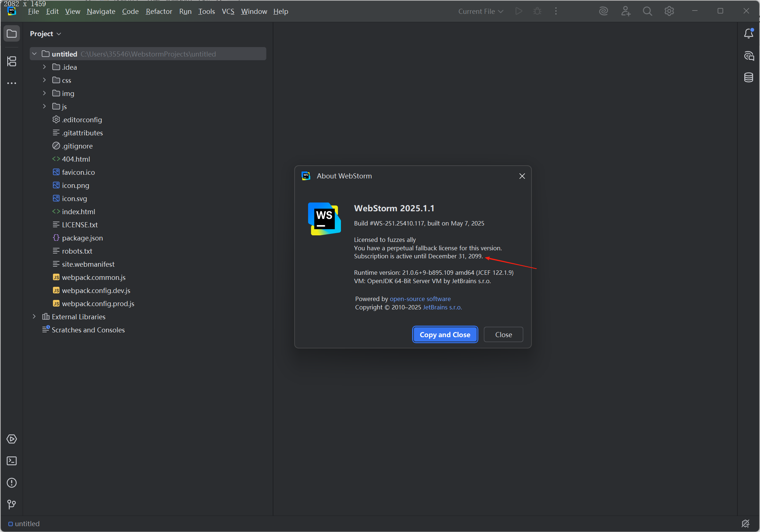Collapse the untitled project root
The image size is (760, 532).
34,54
